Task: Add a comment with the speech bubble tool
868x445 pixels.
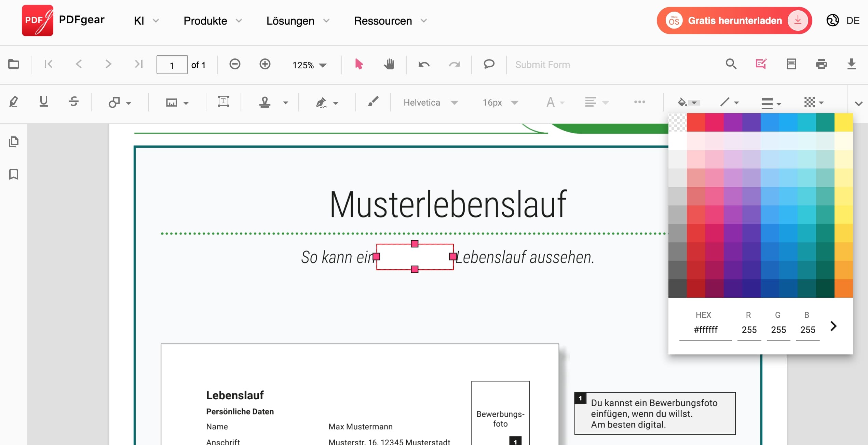Action: 488,64
